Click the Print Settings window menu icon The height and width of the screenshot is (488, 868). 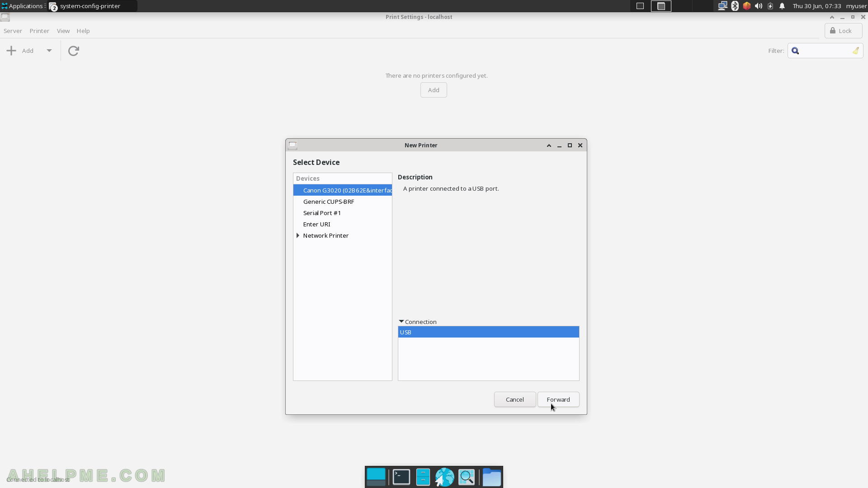click(5, 17)
